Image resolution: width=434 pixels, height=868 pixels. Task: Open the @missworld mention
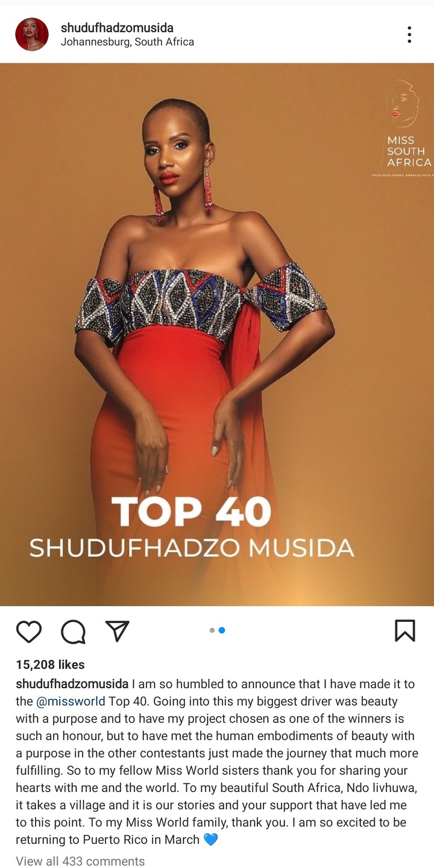pos(71,702)
